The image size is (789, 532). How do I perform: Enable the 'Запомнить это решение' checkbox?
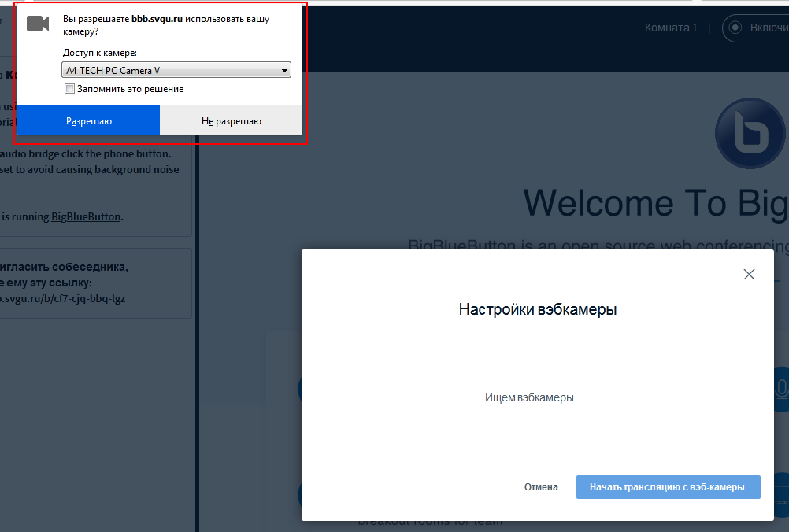(70, 89)
